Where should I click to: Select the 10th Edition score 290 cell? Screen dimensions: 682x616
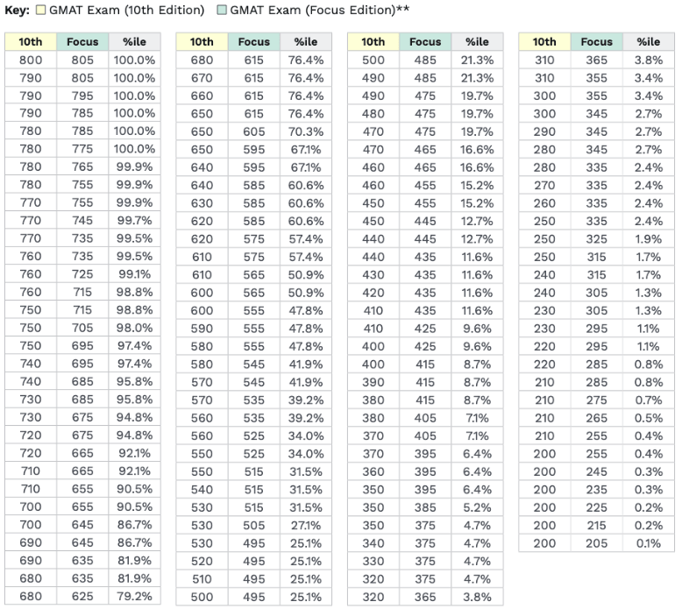[x=544, y=131]
